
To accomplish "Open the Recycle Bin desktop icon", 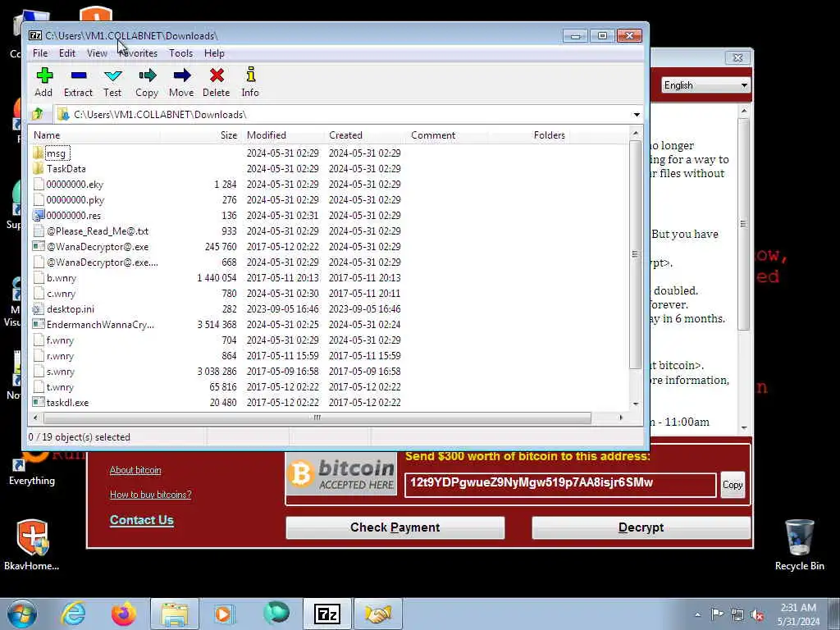I will (x=799, y=545).
